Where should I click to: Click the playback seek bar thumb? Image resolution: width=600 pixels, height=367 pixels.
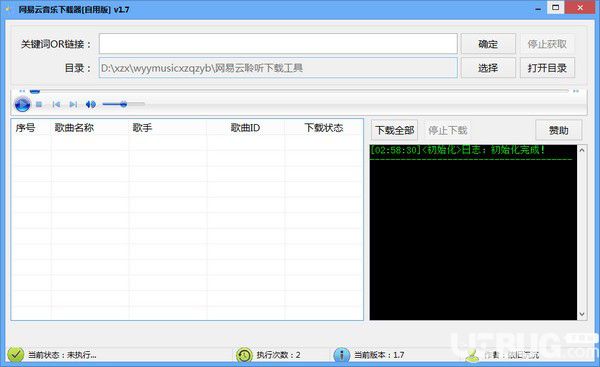[x=35, y=91]
